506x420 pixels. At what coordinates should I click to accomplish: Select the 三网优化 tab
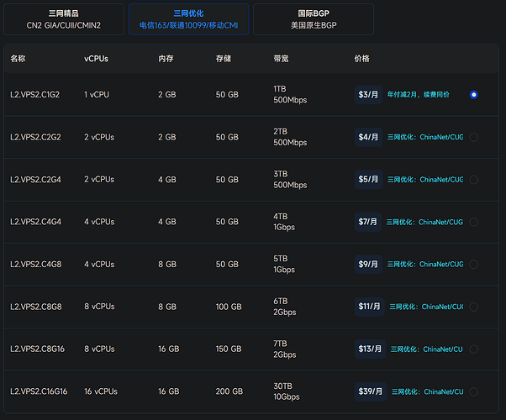[x=189, y=19]
